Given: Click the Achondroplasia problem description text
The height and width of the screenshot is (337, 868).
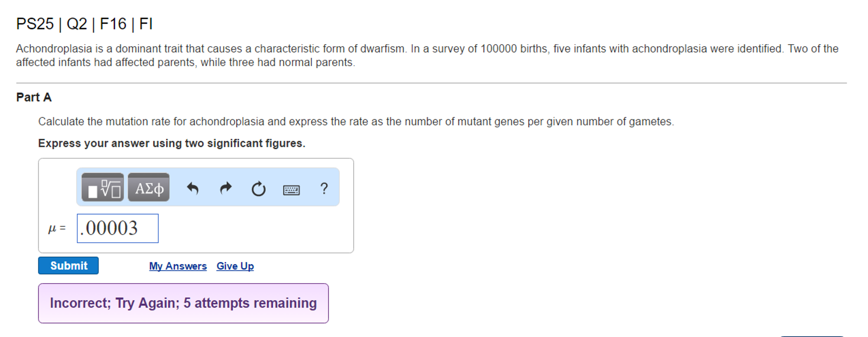Looking at the screenshot, I should click(427, 55).
